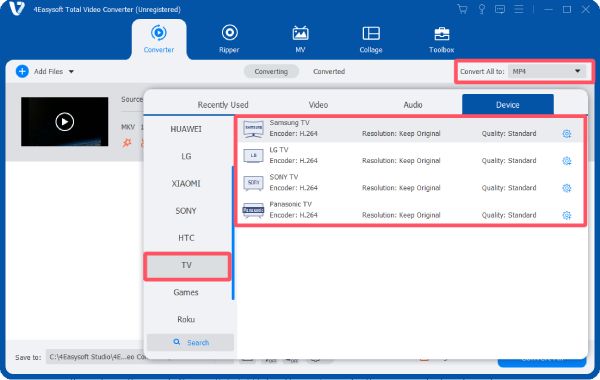Screen dimensions: 600x380
Task: Choose SONY device category
Action: tap(186, 210)
